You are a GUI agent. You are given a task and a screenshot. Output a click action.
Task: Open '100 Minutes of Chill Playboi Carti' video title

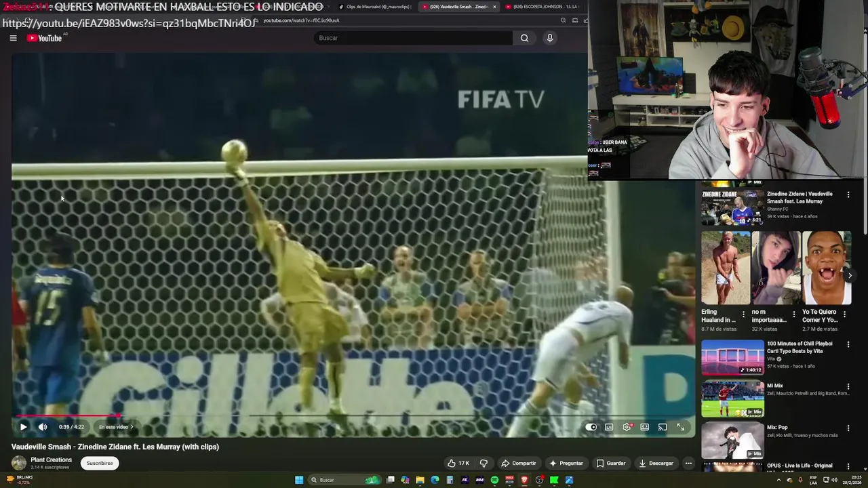[800, 347]
